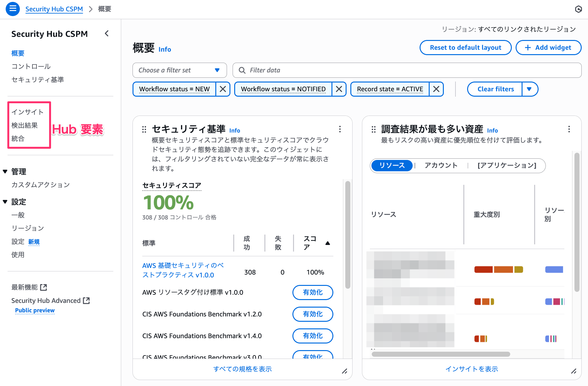Viewport: 588px width, 386px height.
Task: Collapse the 設定 section
Action: [5, 202]
